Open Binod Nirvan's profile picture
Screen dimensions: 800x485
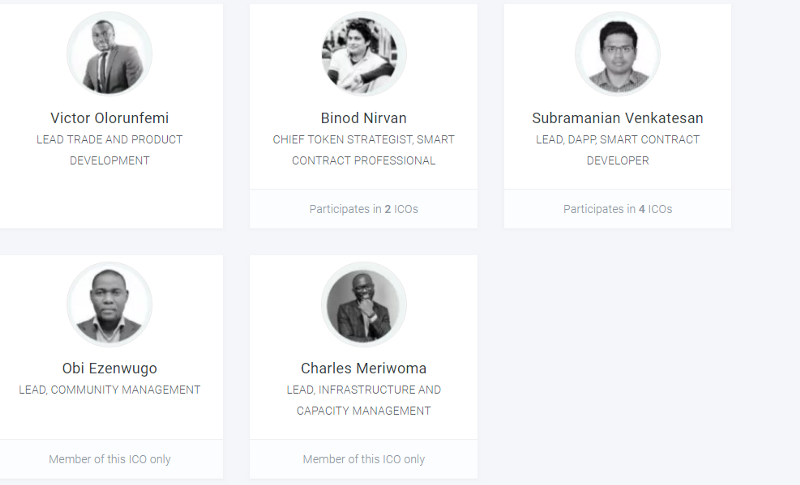(x=363, y=55)
